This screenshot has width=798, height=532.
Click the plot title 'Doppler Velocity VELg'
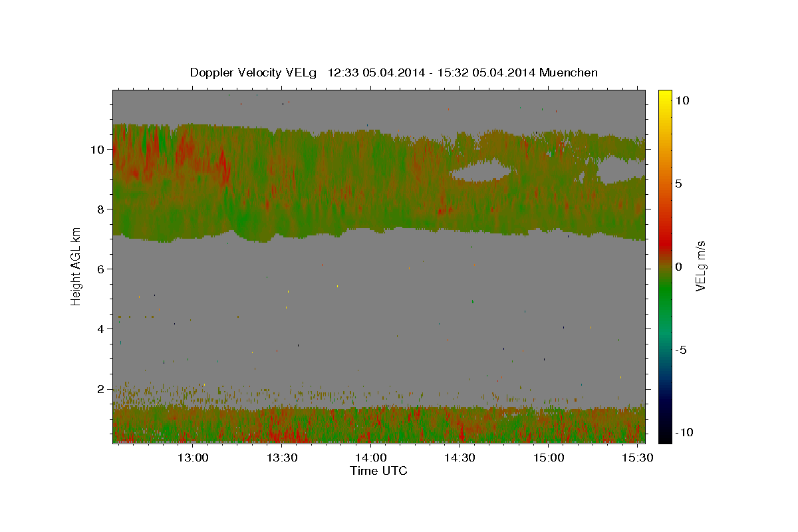click(255, 72)
